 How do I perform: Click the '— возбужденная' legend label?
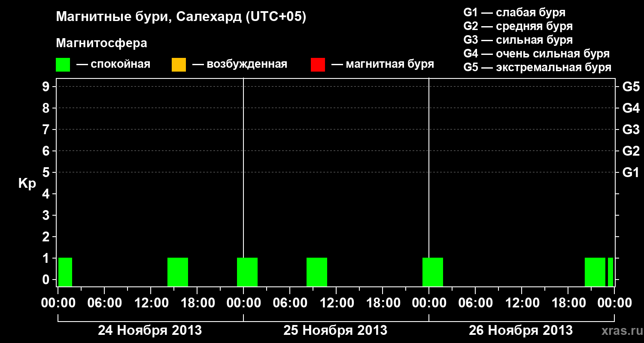coord(240,64)
